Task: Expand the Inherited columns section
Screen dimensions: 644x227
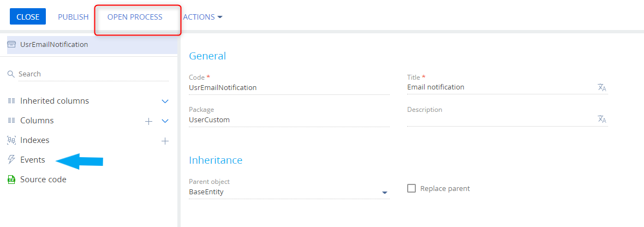Action: point(165,101)
